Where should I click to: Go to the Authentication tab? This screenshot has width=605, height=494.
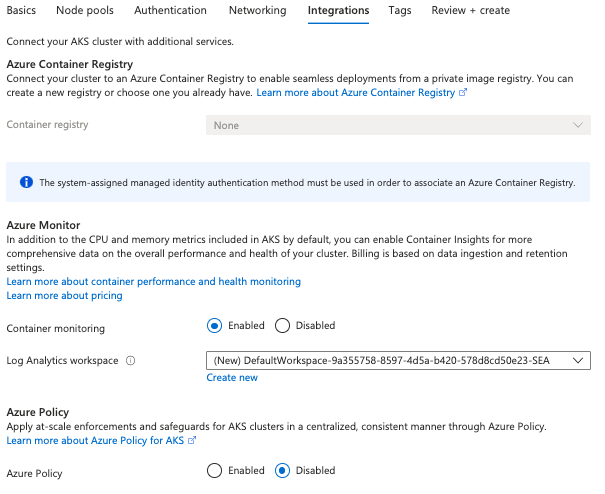pyautogui.click(x=171, y=10)
